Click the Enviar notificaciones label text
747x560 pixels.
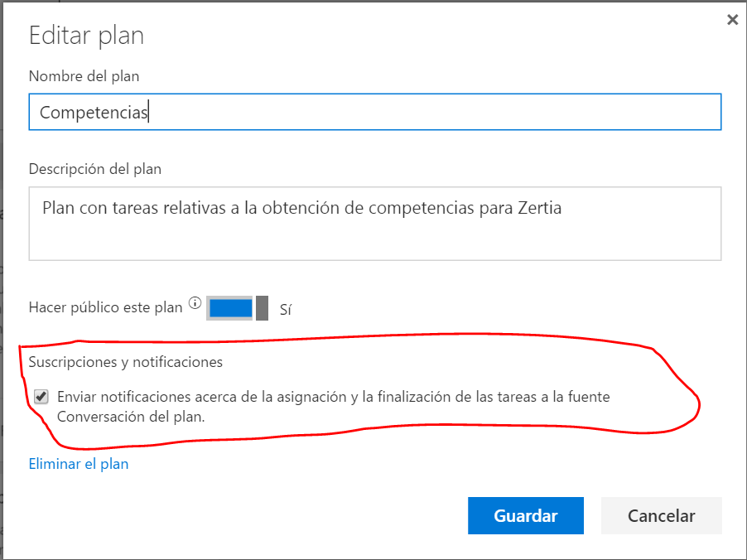click(333, 397)
